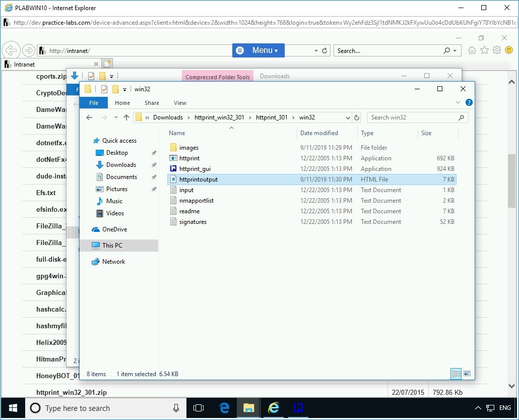Screen dimensions: 519x420
Task: Open the address bar dropdown in win32 window
Action: tap(349, 117)
